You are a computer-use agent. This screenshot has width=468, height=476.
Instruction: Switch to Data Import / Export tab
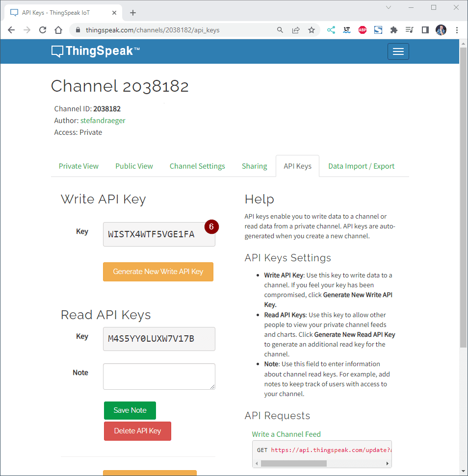(361, 166)
